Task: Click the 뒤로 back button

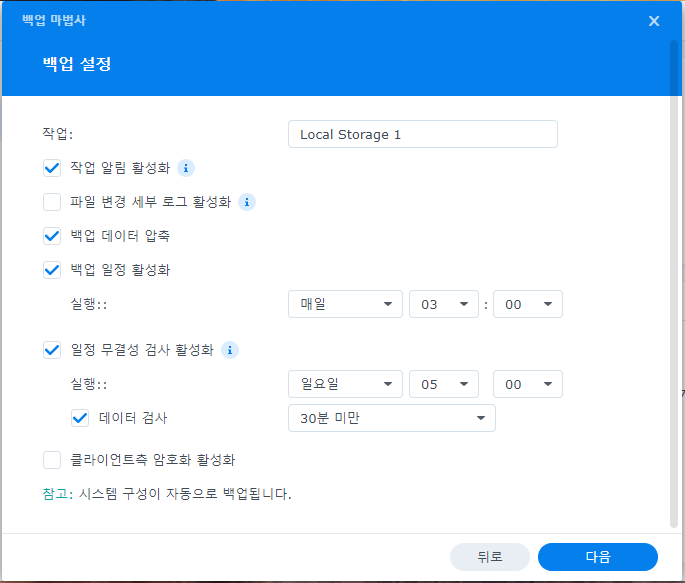Action: [x=490, y=557]
